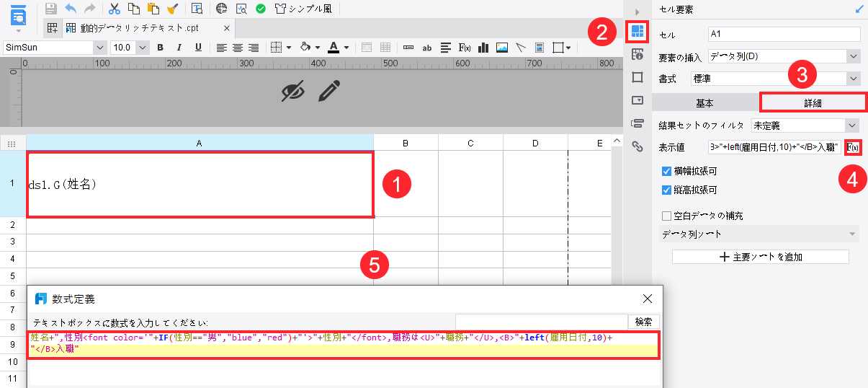868x388 pixels.
Task: Uncheck 横幅拡張可 checkbox
Action: coord(666,172)
